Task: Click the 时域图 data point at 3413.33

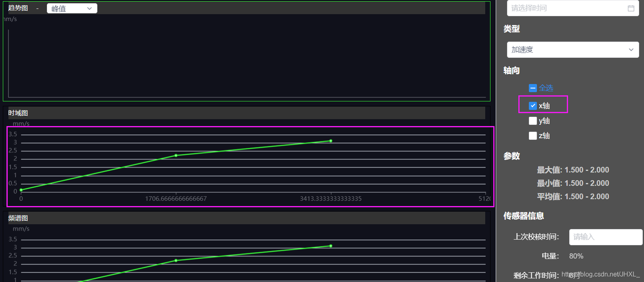Action: (331, 141)
